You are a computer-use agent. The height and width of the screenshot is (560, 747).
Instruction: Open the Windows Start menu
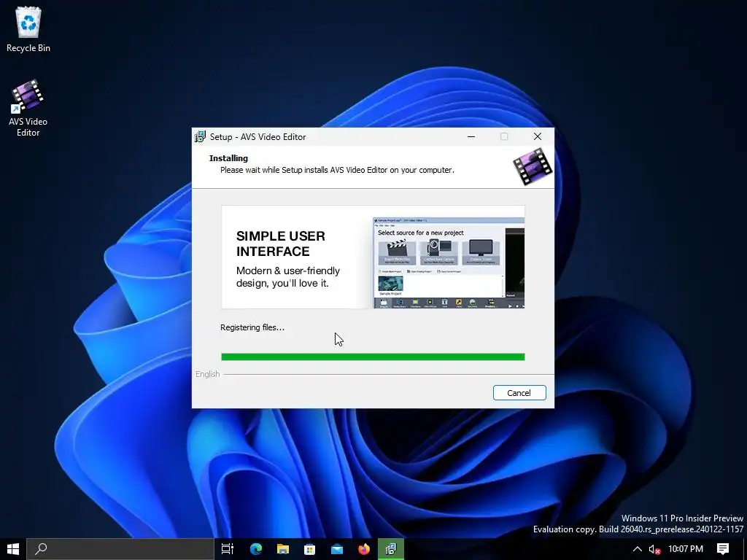click(x=13, y=549)
